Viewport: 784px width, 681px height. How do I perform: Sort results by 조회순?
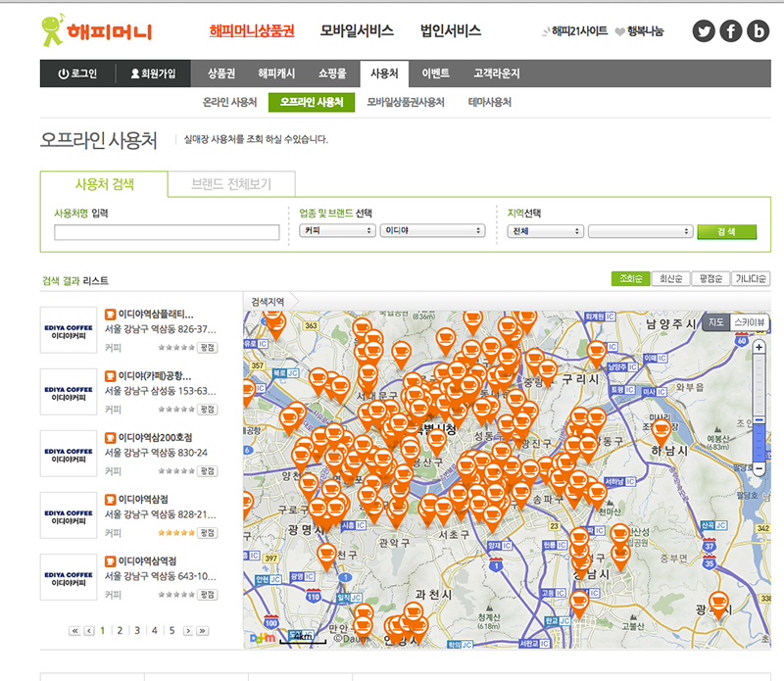[x=630, y=278]
